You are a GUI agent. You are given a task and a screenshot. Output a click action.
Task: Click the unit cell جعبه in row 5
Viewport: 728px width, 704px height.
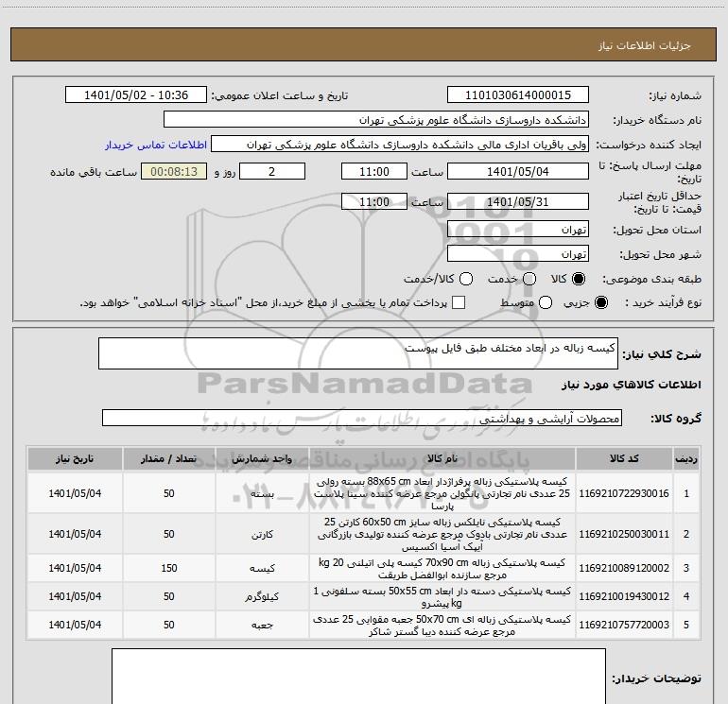[x=262, y=626]
